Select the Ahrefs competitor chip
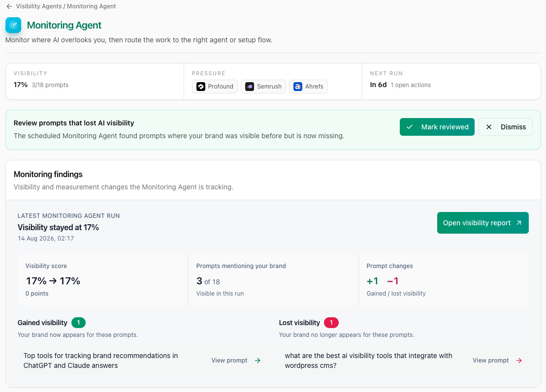 pos(308,87)
